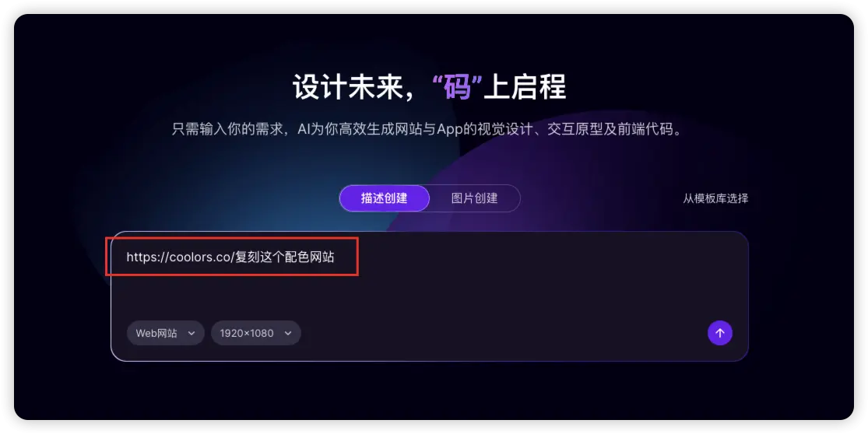Viewport: 868px width, 434px height.
Task: Place the cursor after the text 复刻这个配色网站
Action: (336, 257)
